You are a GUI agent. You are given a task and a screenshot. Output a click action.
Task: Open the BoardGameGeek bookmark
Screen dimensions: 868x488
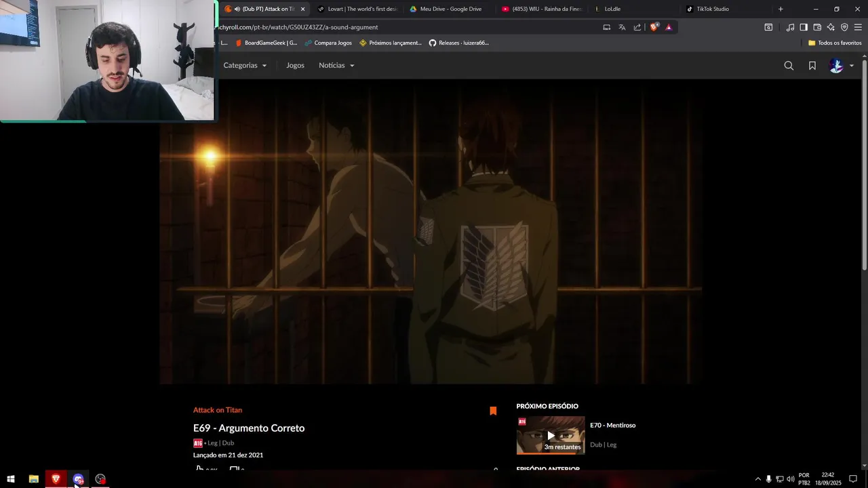266,43
